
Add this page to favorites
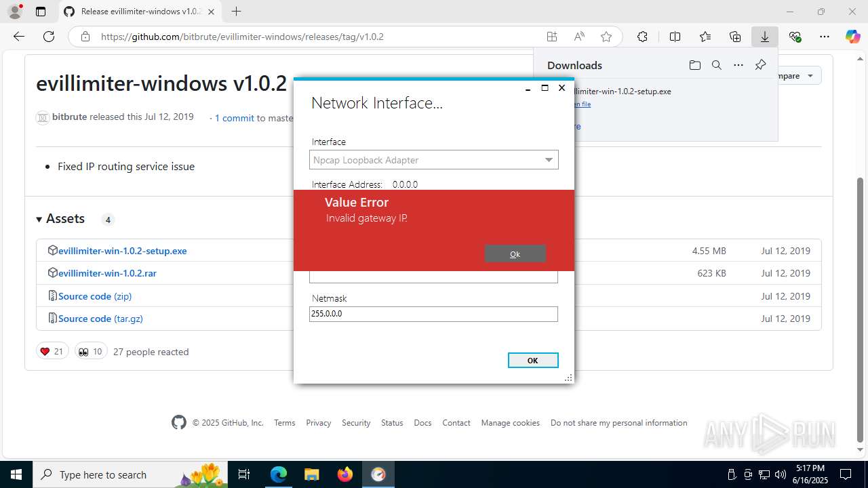[606, 37]
